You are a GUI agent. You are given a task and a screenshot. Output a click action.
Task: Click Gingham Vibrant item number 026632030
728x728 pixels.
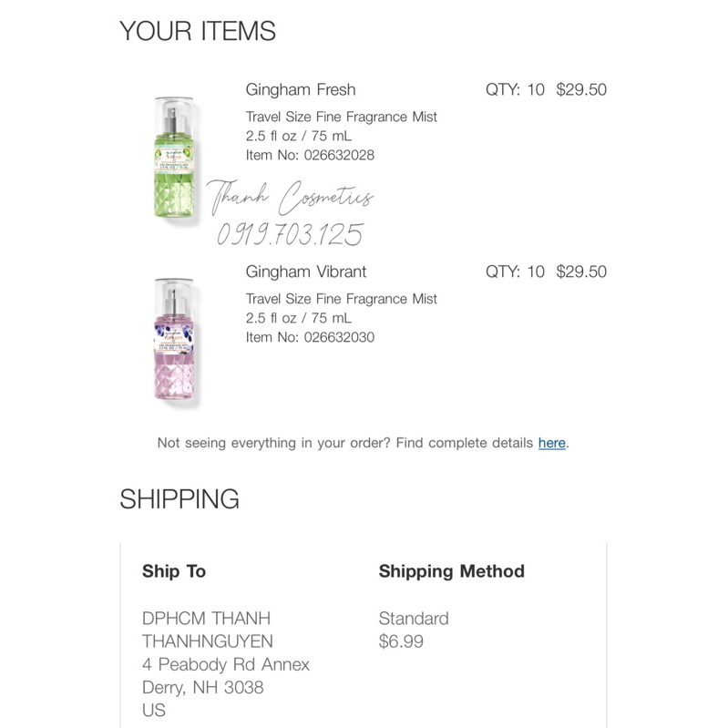[x=310, y=337]
